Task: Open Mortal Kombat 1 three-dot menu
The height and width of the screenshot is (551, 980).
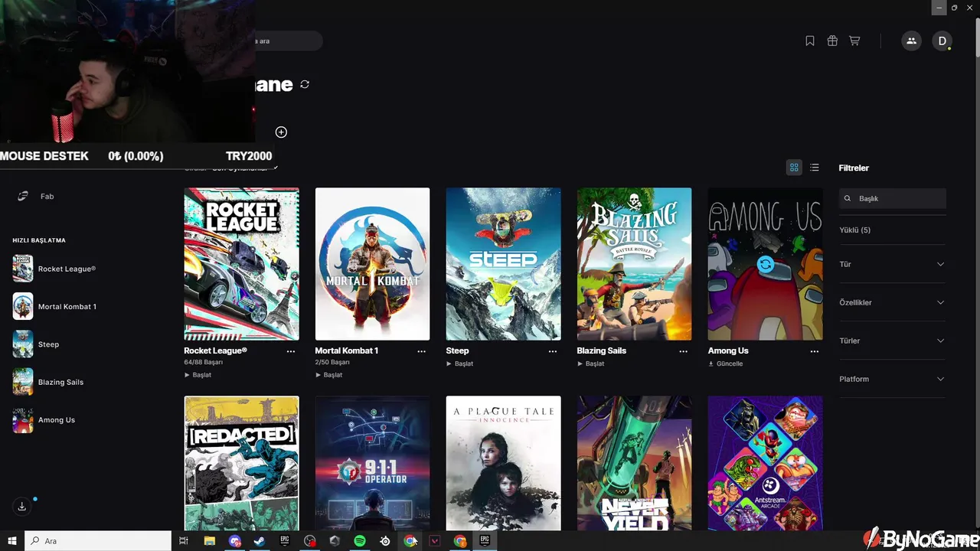Action: click(x=422, y=351)
